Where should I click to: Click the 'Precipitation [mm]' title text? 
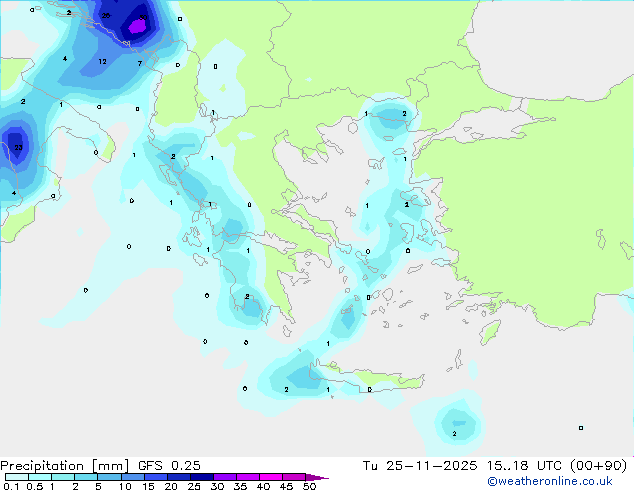(65, 466)
